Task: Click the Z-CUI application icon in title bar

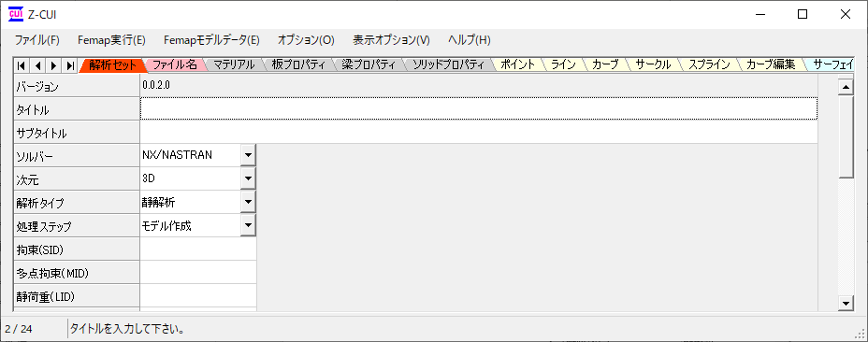Action: (x=16, y=14)
